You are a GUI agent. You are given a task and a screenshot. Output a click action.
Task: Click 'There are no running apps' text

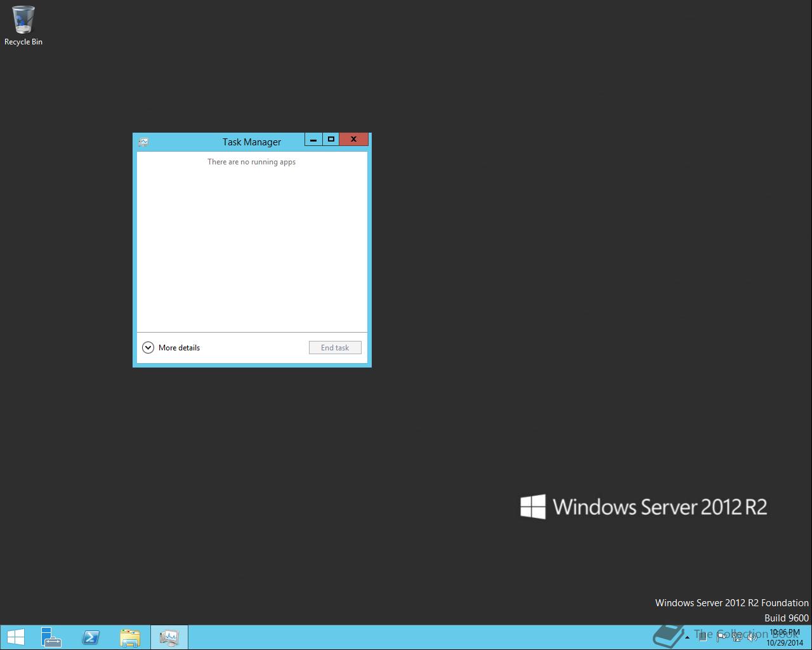(252, 162)
